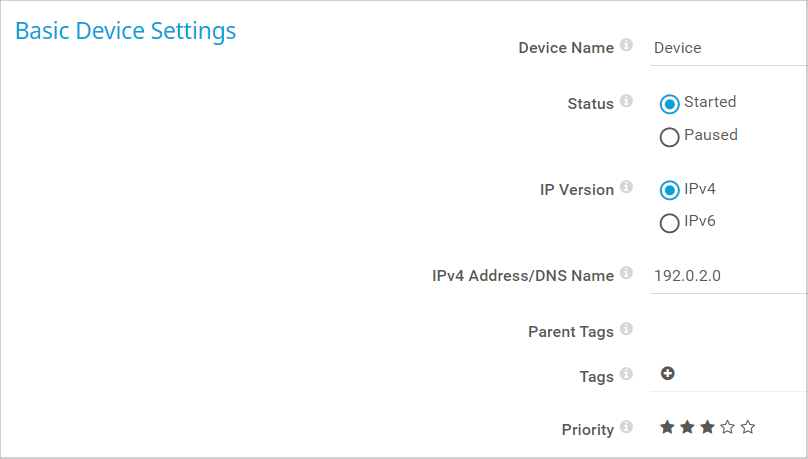Screen dimensions: 808x459
Task: Focus the IPv4 Address field showing 192.0.2.0
Action: click(727, 275)
